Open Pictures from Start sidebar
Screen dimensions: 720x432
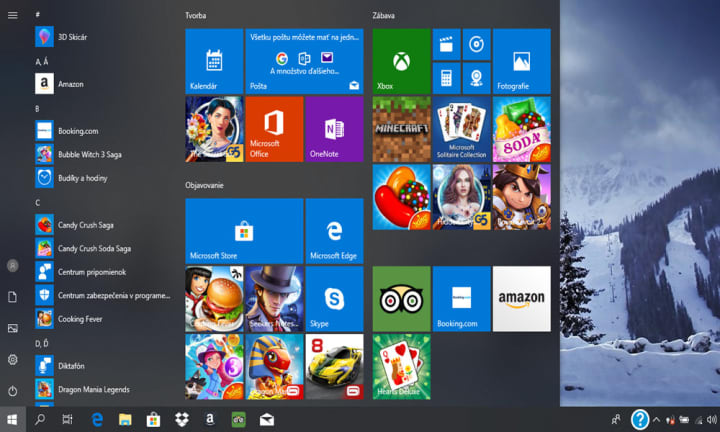(13, 328)
